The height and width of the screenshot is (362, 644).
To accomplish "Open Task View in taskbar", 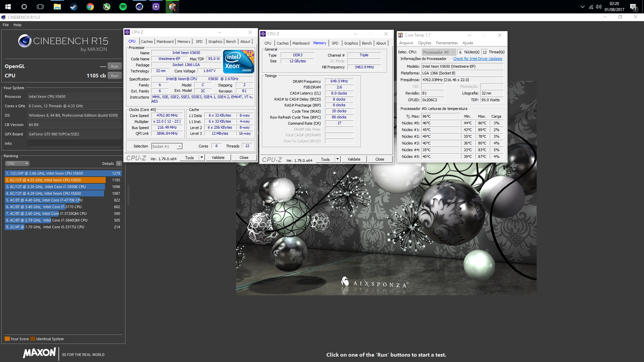I will pos(40,6).
